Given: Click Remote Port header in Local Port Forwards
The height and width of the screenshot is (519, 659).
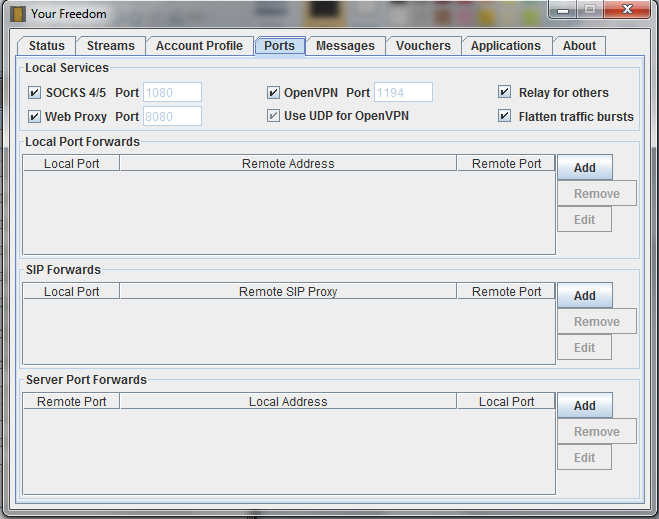Looking at the screenshot, I should pos(506,163).
